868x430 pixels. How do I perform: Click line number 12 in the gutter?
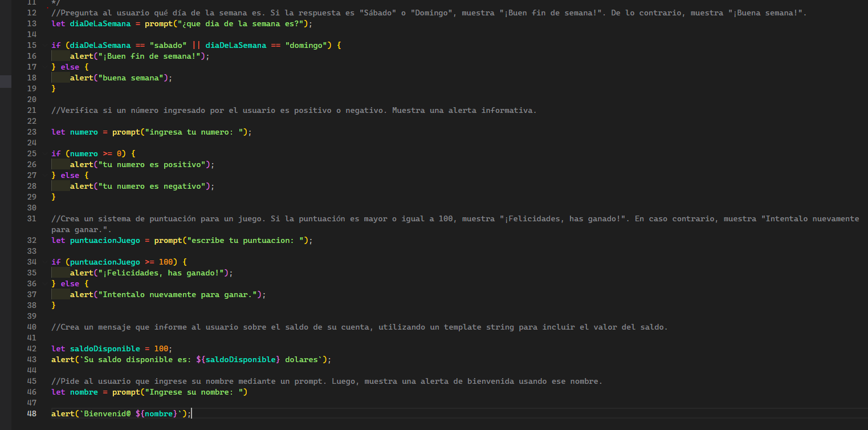tap(32, 13)
